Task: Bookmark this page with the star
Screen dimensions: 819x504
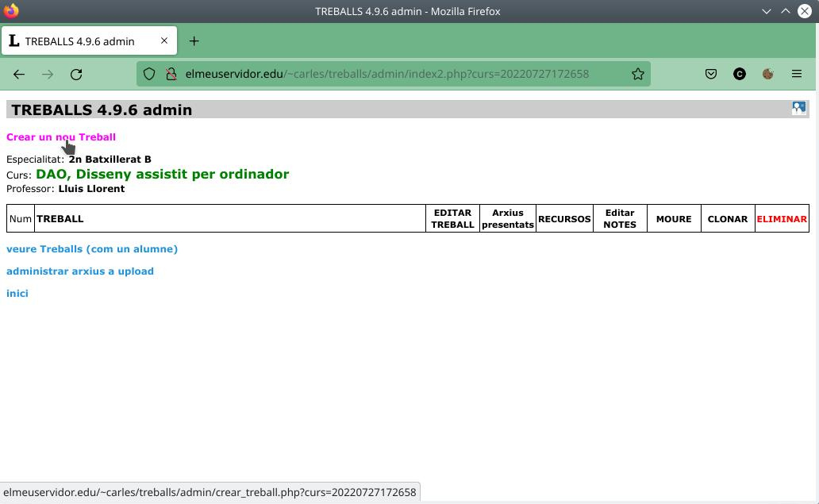Action: tap(638, 74)
